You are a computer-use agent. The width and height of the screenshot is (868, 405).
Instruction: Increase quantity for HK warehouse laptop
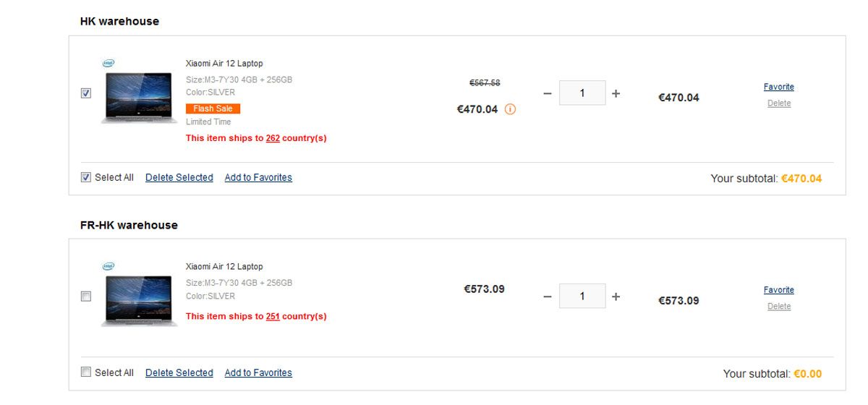point(616,93)
